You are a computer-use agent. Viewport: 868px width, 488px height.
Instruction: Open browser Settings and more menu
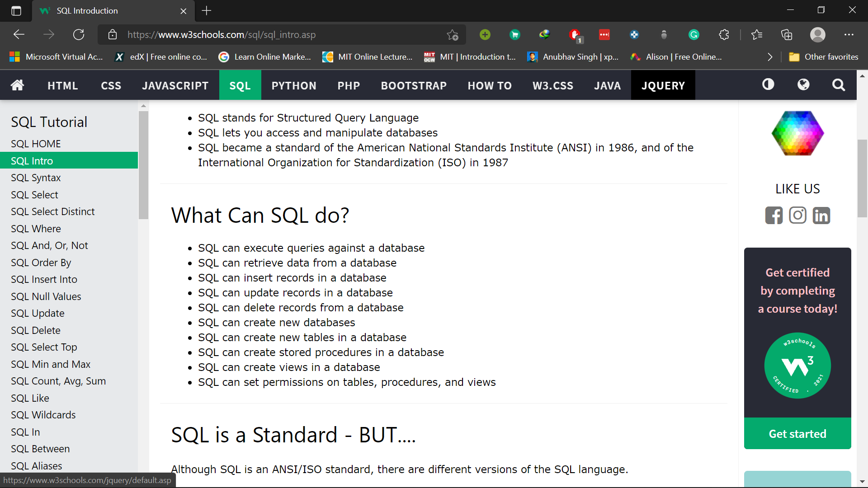coord(849,35)
